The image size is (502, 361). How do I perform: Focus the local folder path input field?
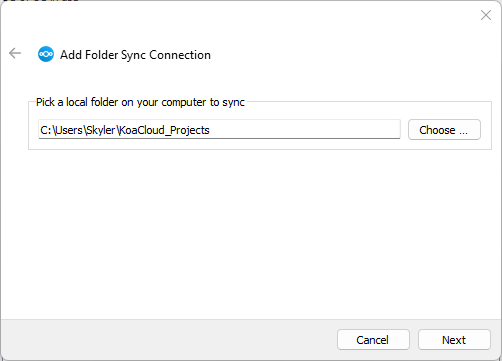click(219, 129)
